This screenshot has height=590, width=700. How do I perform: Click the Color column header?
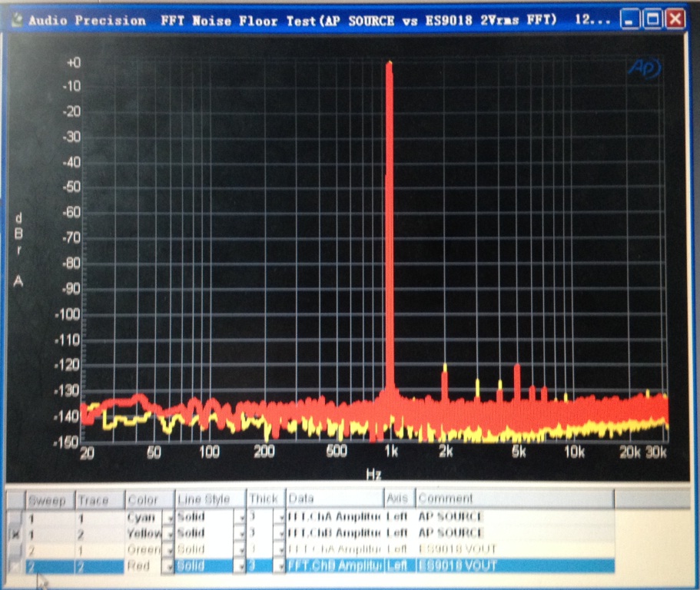[x=148, y=500]
